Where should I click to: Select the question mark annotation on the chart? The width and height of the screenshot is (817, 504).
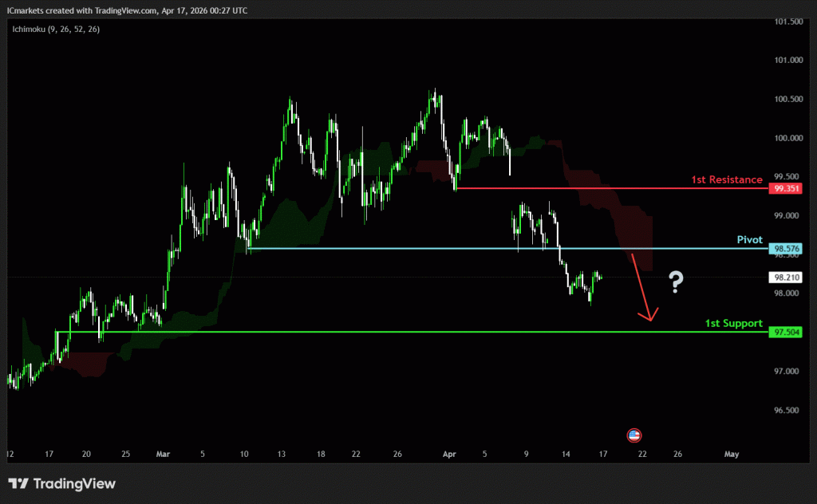pyautogui.click(x=676, y=282)
